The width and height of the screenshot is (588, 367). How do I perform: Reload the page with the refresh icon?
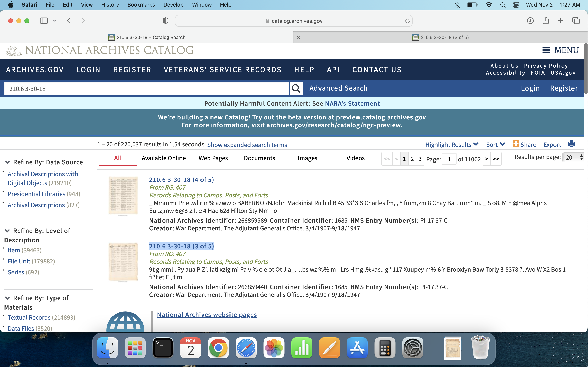click(408, 21)
